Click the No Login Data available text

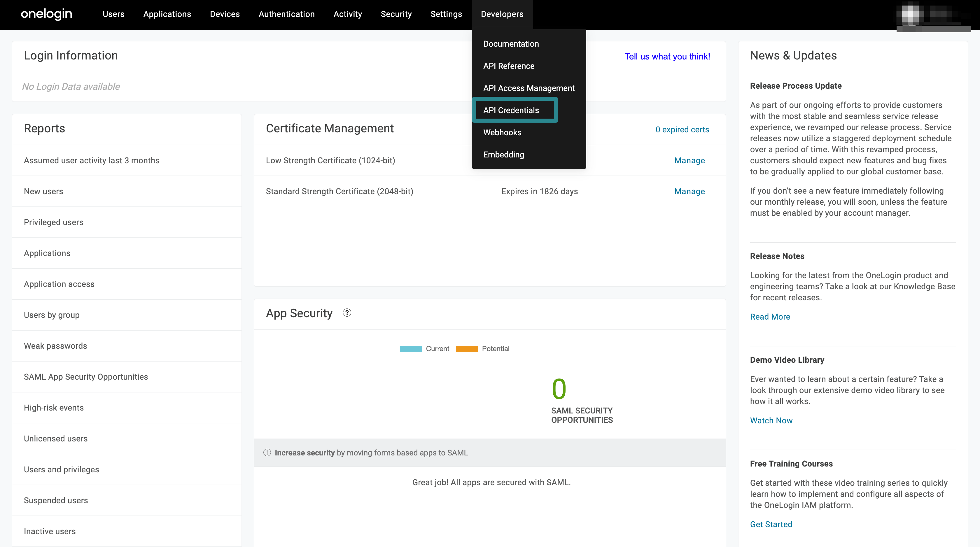pyautogui.click(x=71, y=86)
